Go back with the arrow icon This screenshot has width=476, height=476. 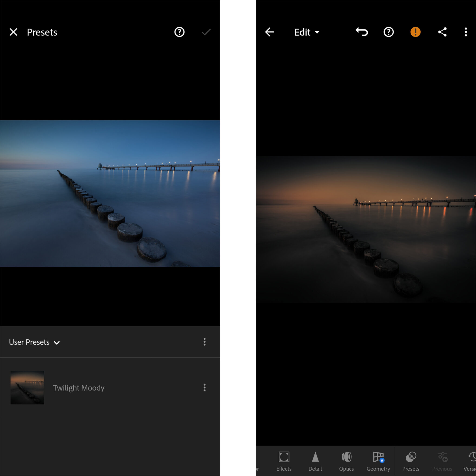[x=270, y=32]
